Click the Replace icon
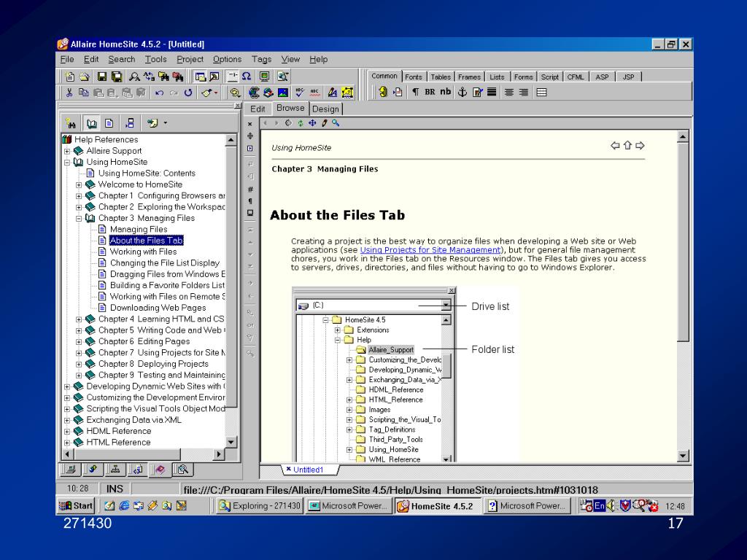Viewport: 747px width, 560px height. pos(149,76)
